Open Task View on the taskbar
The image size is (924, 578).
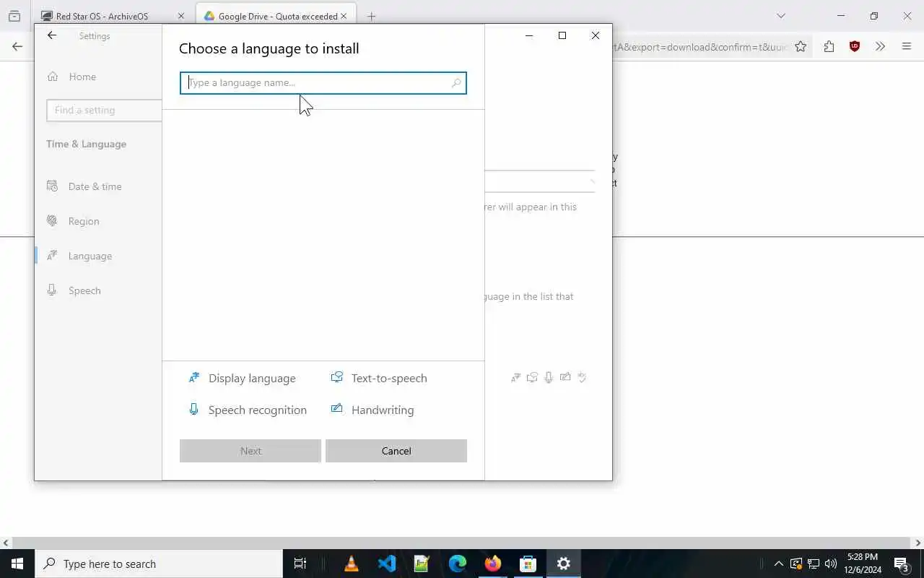(x=300, y=564)
